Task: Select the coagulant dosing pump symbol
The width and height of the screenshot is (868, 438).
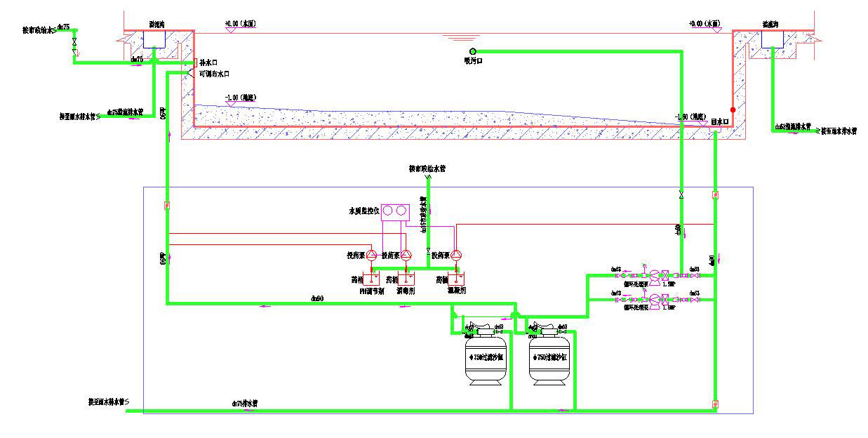Action: pos(457,255)
